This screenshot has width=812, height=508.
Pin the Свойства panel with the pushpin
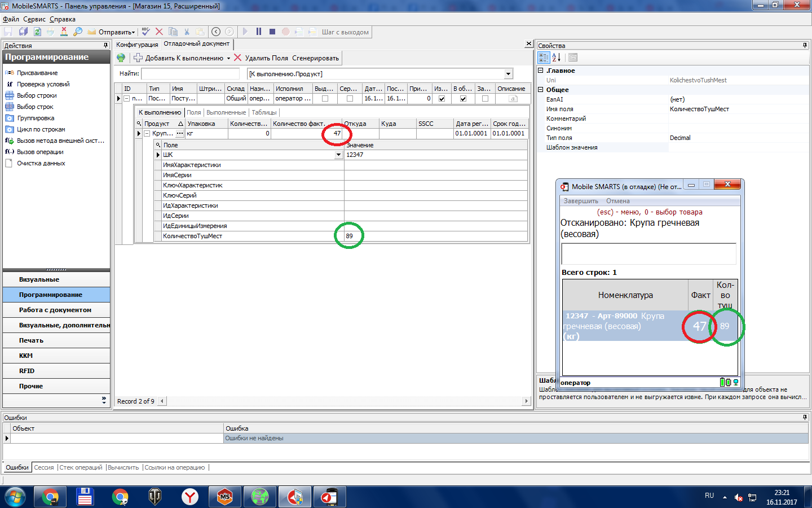click(x=805, y=45)
